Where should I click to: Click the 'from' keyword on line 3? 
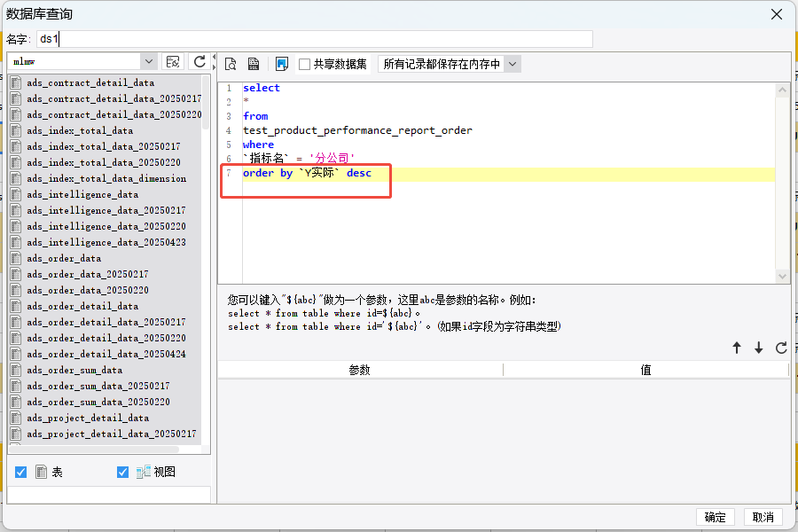[255, 116]
